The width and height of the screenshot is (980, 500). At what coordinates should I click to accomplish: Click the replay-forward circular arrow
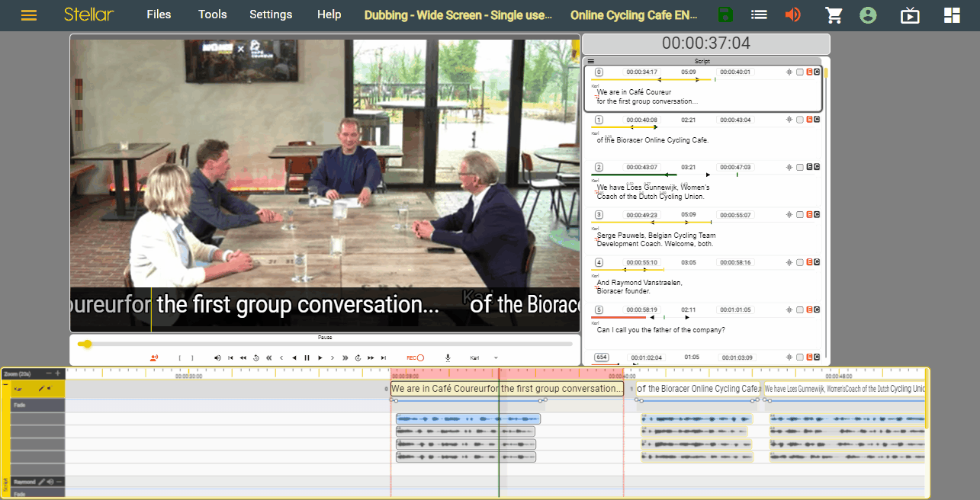tap(358, 357)
